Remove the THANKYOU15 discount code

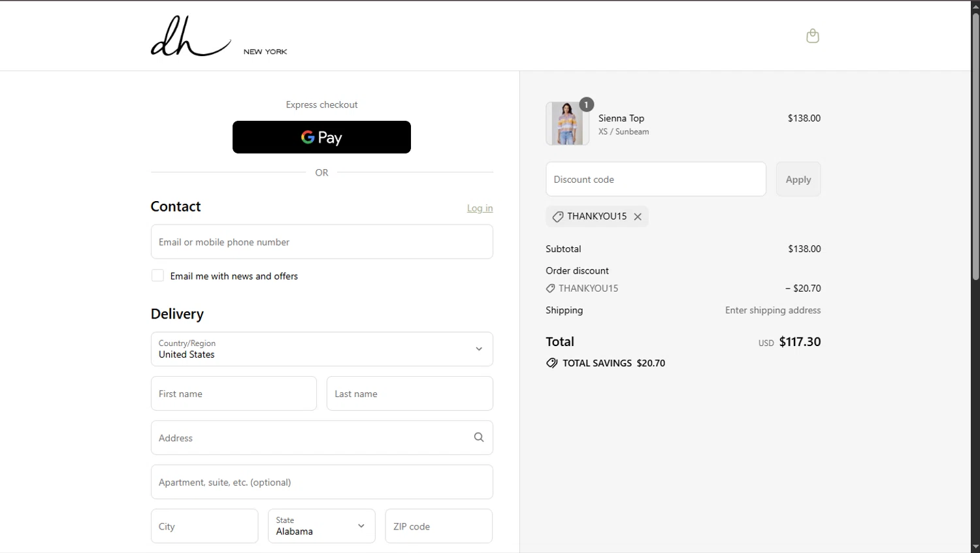(x=638, y=217)
